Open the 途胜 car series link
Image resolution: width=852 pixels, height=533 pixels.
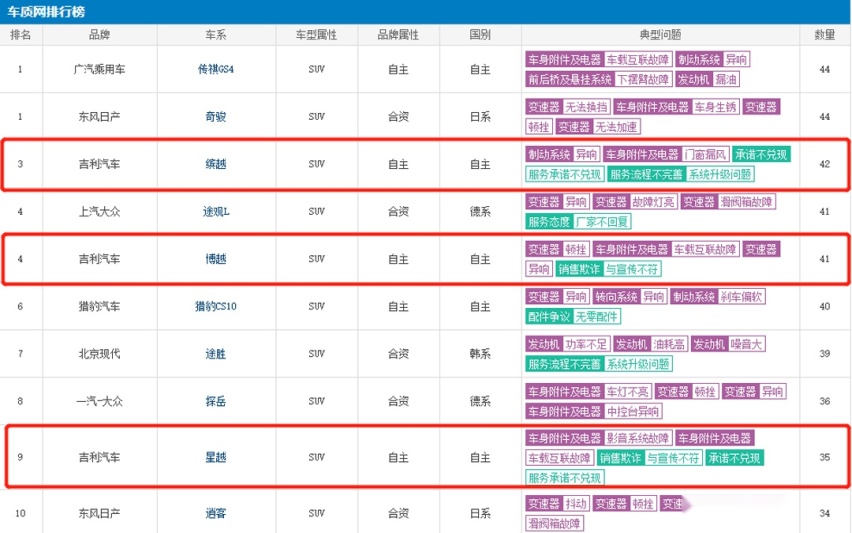click(x=216, y=354)
